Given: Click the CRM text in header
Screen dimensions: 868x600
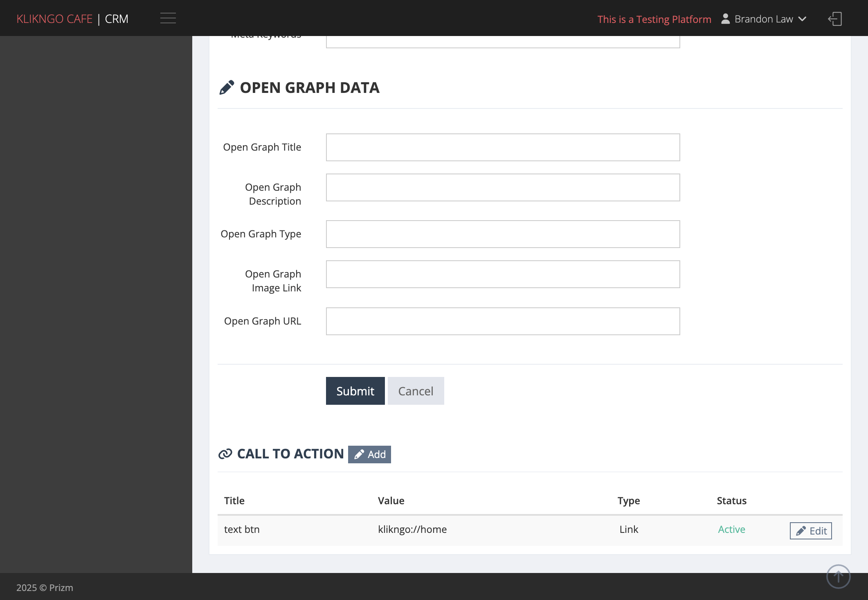Looking at the screenshot, I should click(x=117, y=19).
